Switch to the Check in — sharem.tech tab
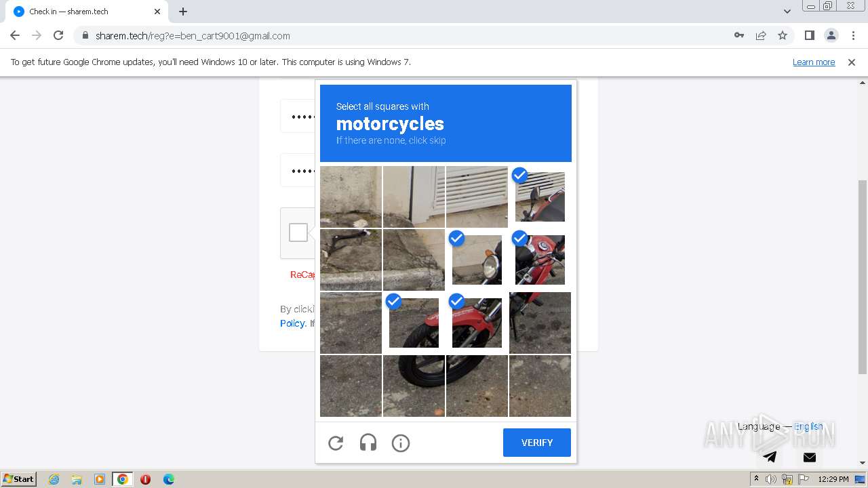This screenshot has width=868, height=488. click(87, 12)
